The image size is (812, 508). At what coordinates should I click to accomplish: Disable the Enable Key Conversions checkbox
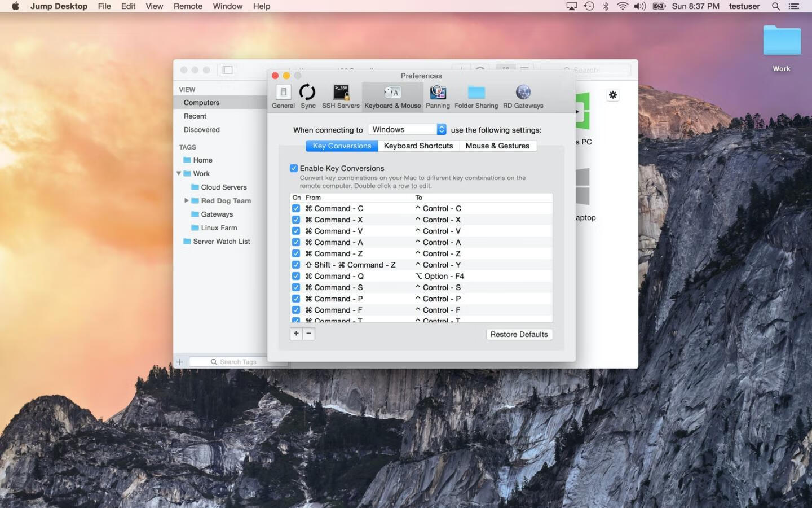click(x=294, y=168)
